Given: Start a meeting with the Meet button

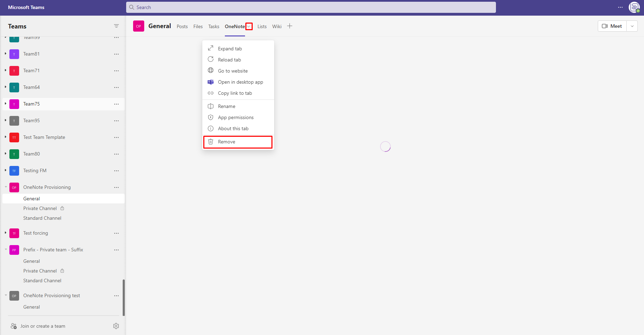Looking at the screenshot, I should click(612, 26).
